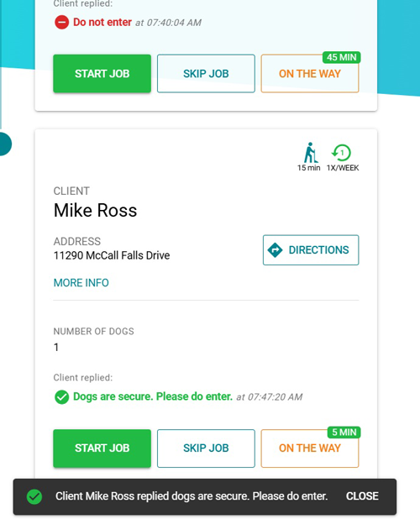This screenshot has width=420, height=519.
Task: Click the green checkmark in notification bar
Action: point(34,496)
